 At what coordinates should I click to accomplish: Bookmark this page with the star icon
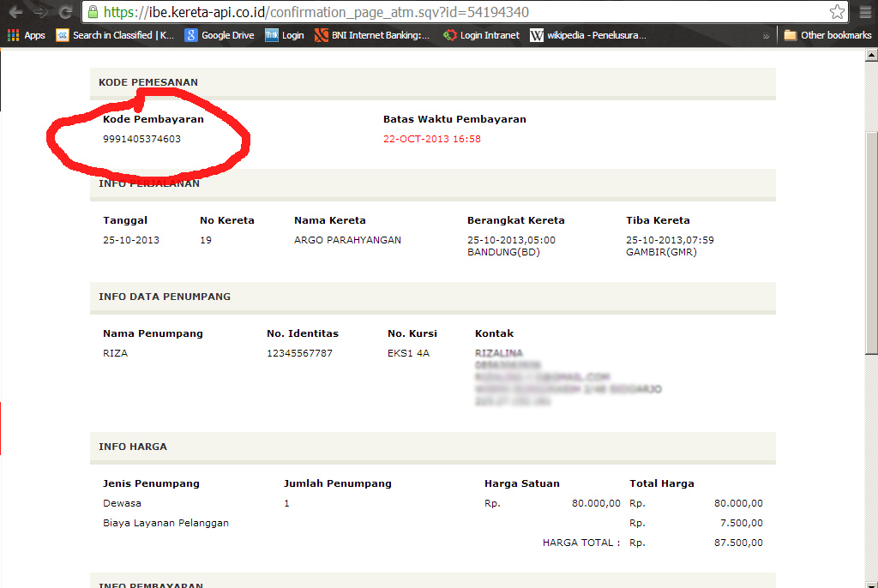(837, 12)
